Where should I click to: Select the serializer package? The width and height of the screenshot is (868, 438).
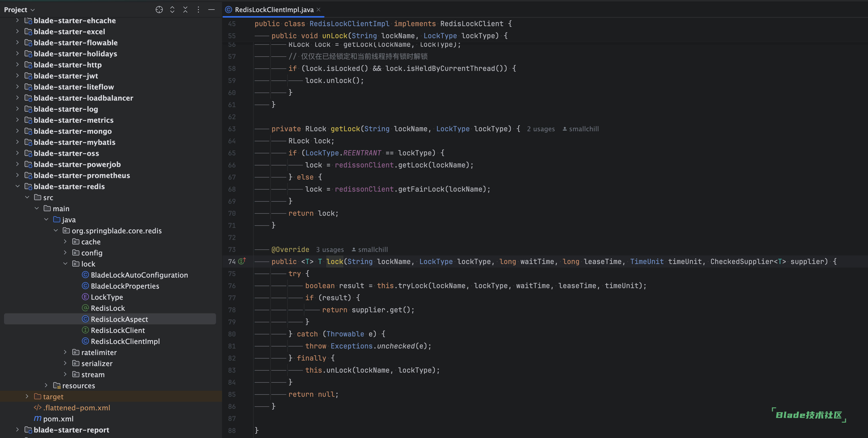pos(97,363)
